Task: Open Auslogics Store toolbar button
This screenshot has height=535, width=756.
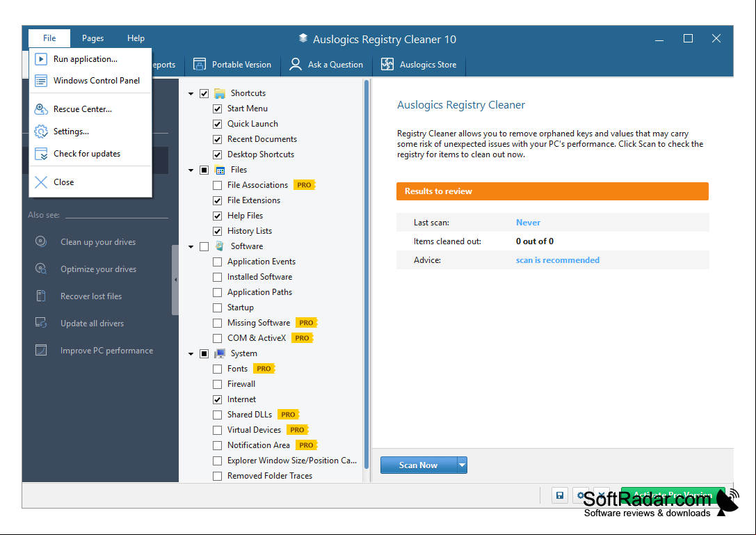Action: [419, 64]
